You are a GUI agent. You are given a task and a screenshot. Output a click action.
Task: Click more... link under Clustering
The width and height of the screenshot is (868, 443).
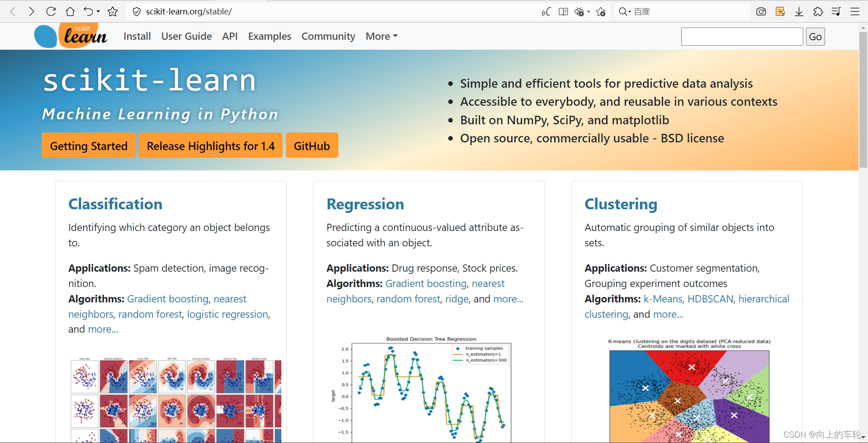pyautogui.click(x=668, y=314)
